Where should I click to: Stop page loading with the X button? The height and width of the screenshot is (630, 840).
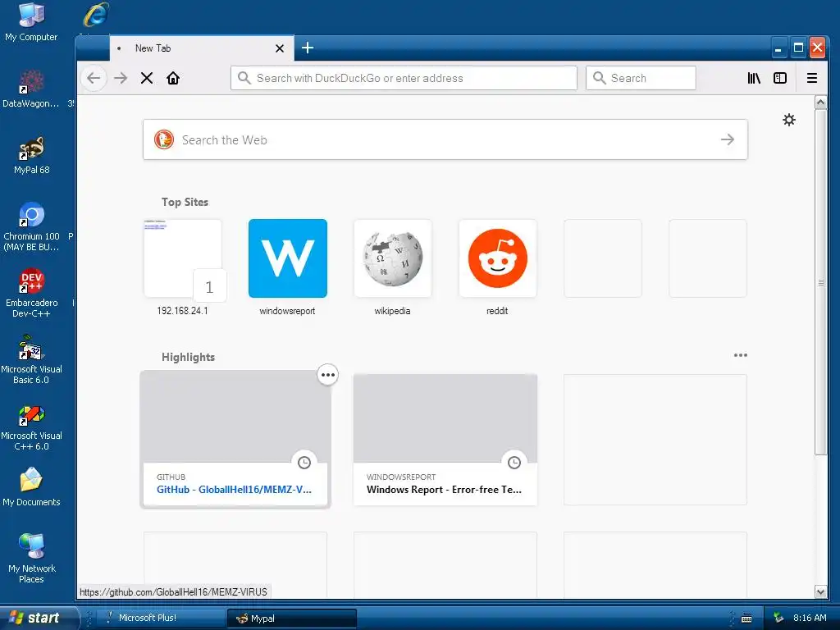coord(147,78)
